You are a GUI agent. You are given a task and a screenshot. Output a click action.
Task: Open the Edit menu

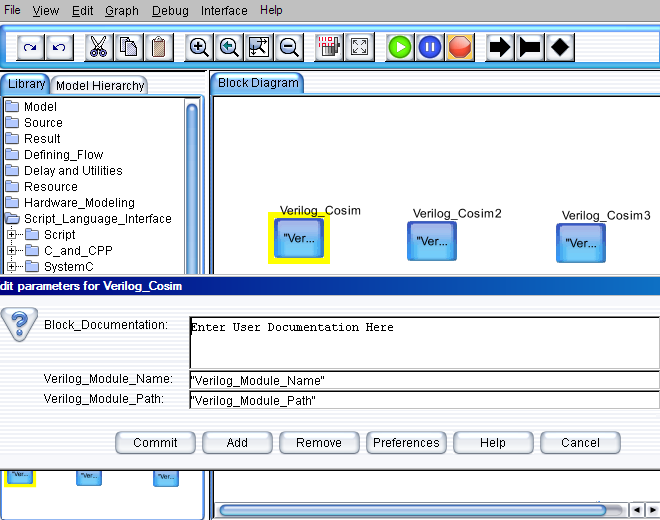click(x=82, y=11)
